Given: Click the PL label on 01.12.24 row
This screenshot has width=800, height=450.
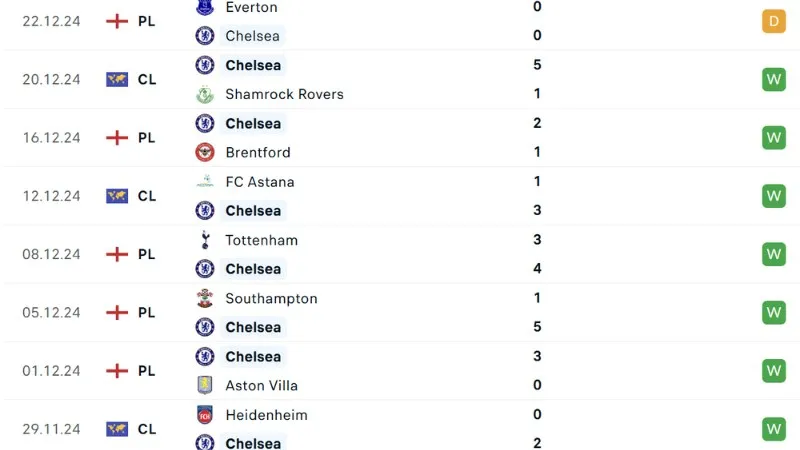Looking at the screenshot, I should pos(146,371).
